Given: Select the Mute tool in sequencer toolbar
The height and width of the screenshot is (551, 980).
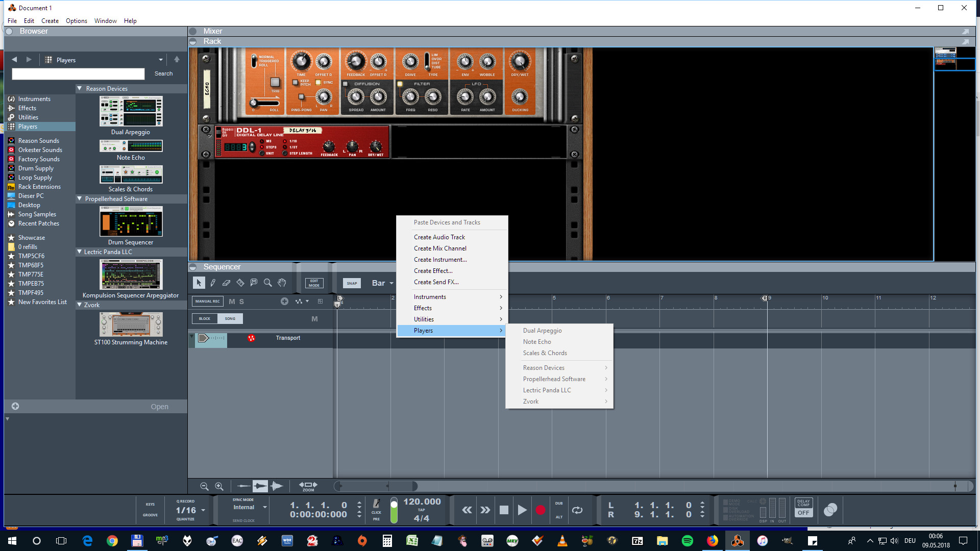Looking at the screenshot, I should pos(254,283).
